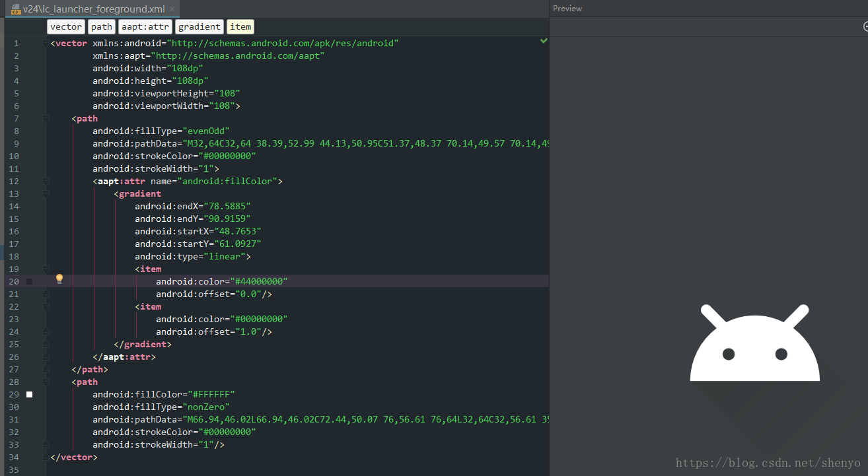The height and width of the screenshot is (476, 868).
Task: Click the closing </aapt:attr> tag
Action: pos(124,357)
